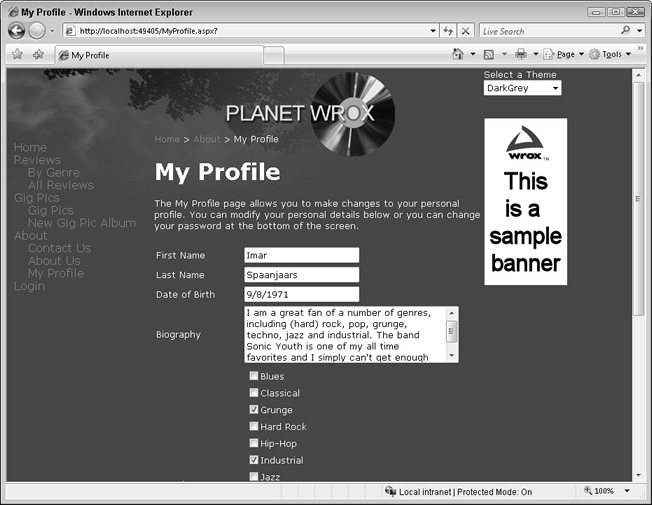Viewport: 652px width, 505px height.
Task: Click Biography scrollbar up arrow
Action: click(452, 313)
